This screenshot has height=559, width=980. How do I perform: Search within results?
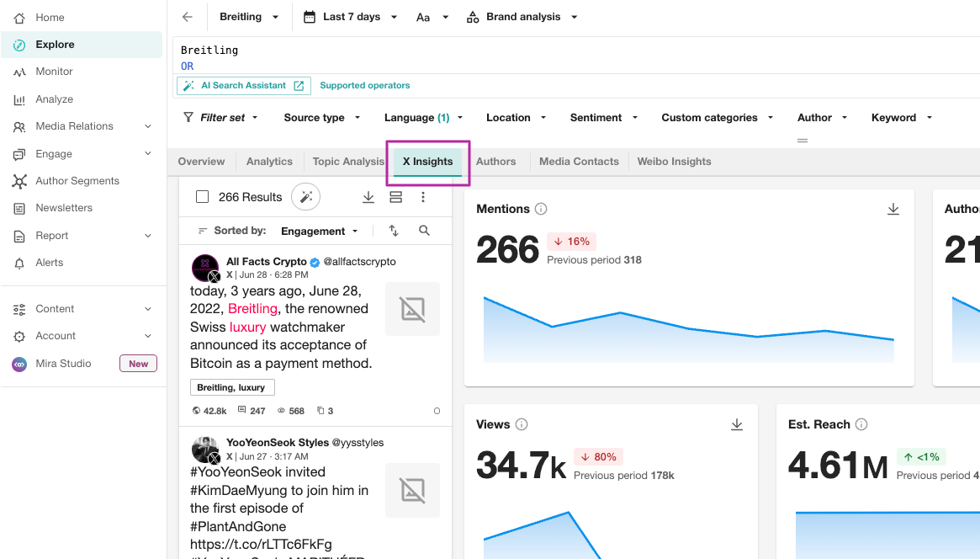[424, 231]
